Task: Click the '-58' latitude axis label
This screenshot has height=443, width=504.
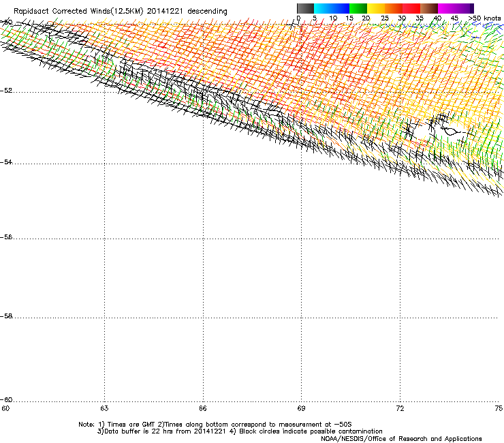Action: 6,316
